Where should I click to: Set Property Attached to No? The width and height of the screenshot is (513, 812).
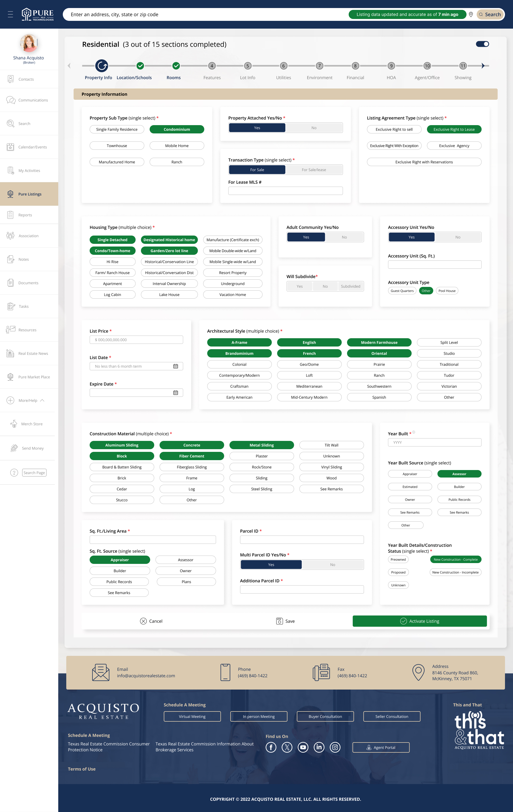tap(314, 128)
